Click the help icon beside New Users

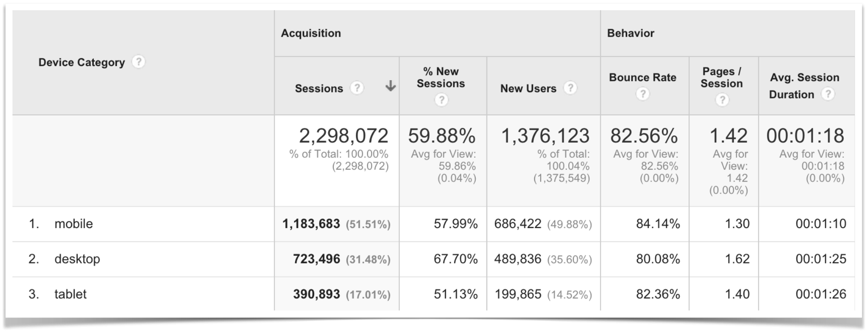(571, 88)
